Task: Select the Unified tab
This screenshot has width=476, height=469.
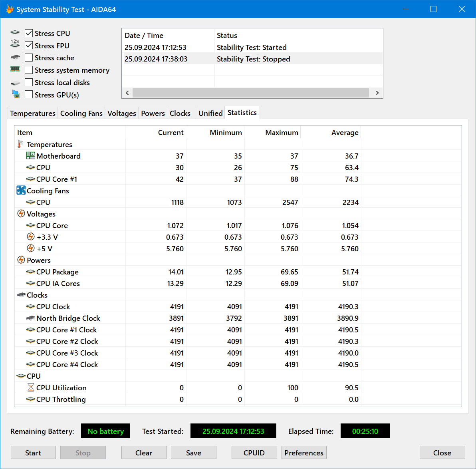Action: [x=210, y=113]
